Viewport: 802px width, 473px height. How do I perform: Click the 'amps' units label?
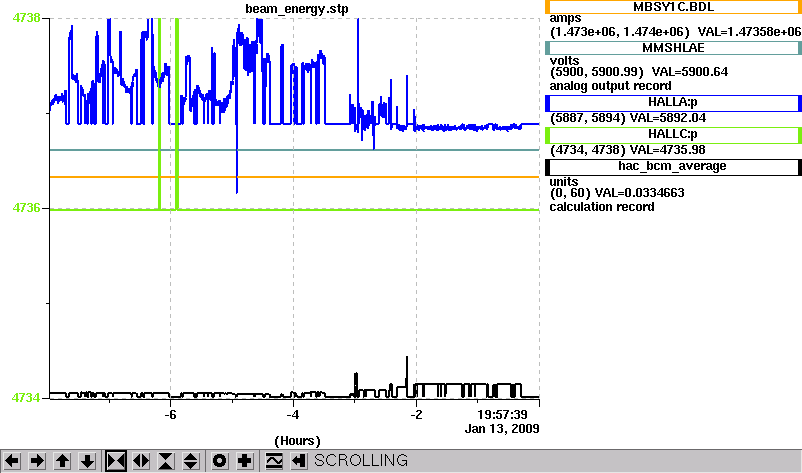565,19
